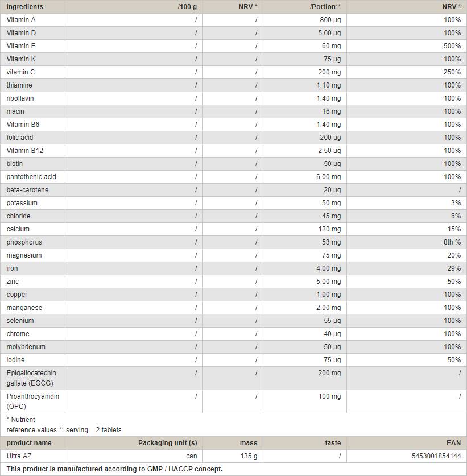Select the phosphorus '8th %' value

pyautogui.click(x=453, y=242)
